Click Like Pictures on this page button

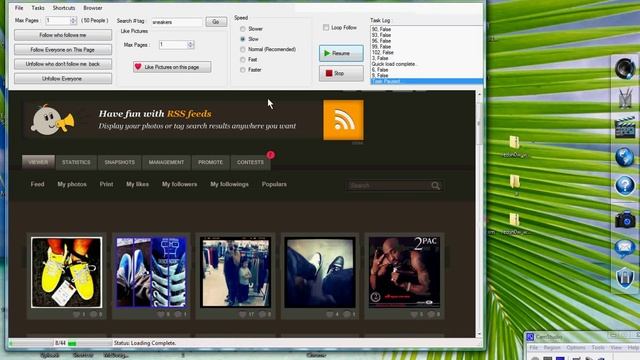(172, 67)
